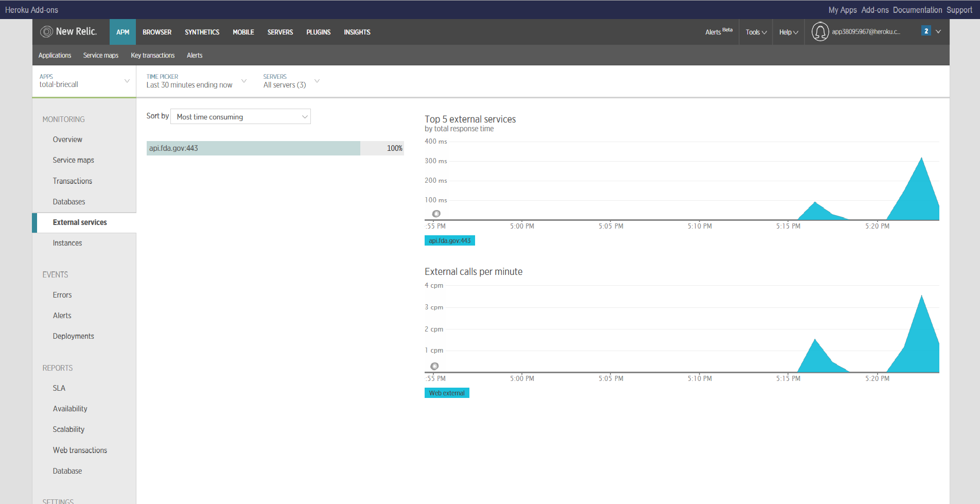980x504 pixels.
Task: Click the Top 5 external services heading
Action: (470, 119)
